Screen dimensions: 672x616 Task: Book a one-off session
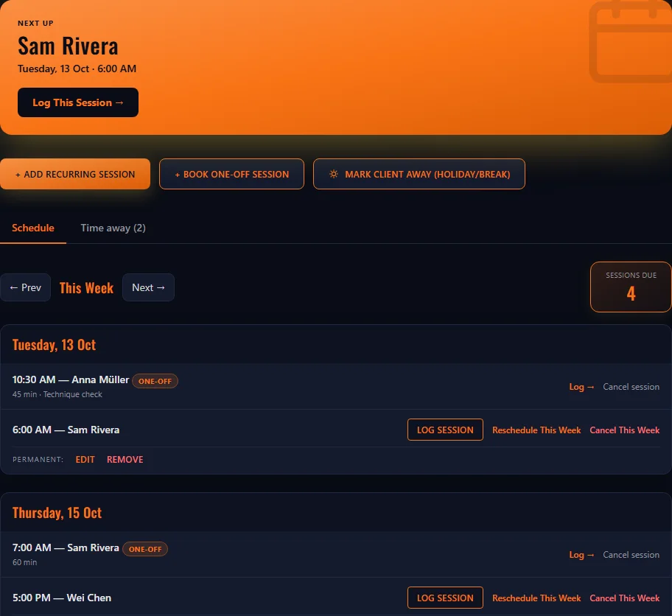[x=231, y=174]
